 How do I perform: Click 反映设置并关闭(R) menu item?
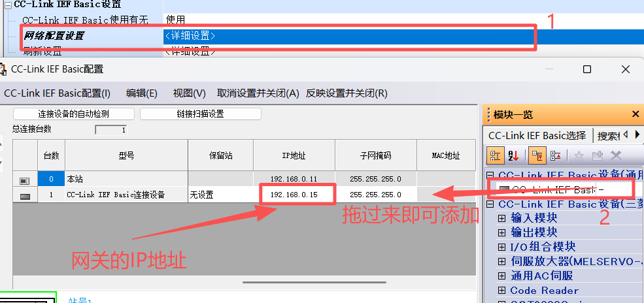[347, 93]
